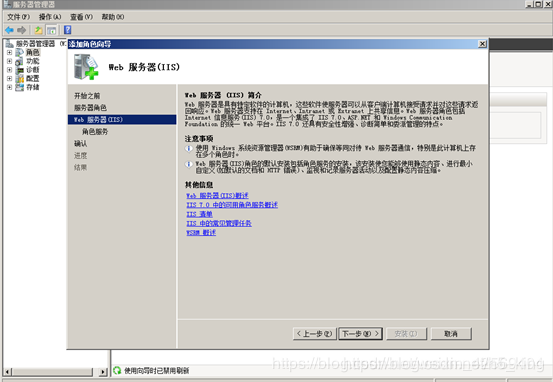Image resolution: width=553 pixels, height=382 pixels.
Task: Click the 取消 button
Action: pyautogui.click(x=451, y=334)
